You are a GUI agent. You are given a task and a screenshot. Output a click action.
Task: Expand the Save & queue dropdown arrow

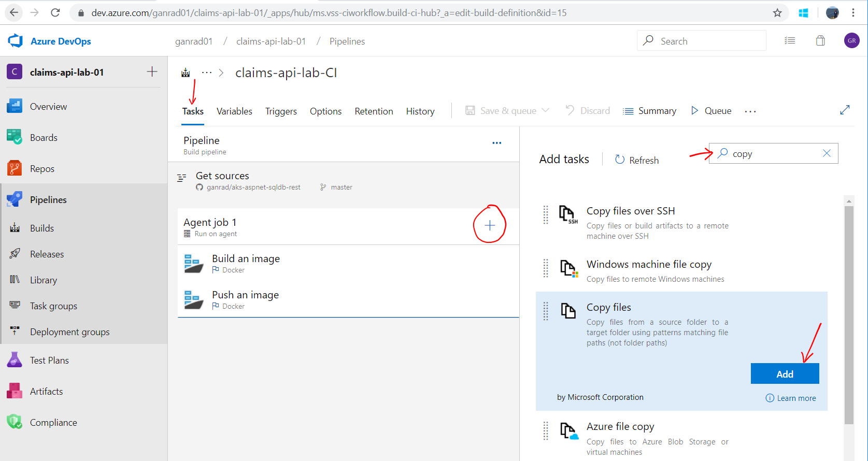coord(545,110)
